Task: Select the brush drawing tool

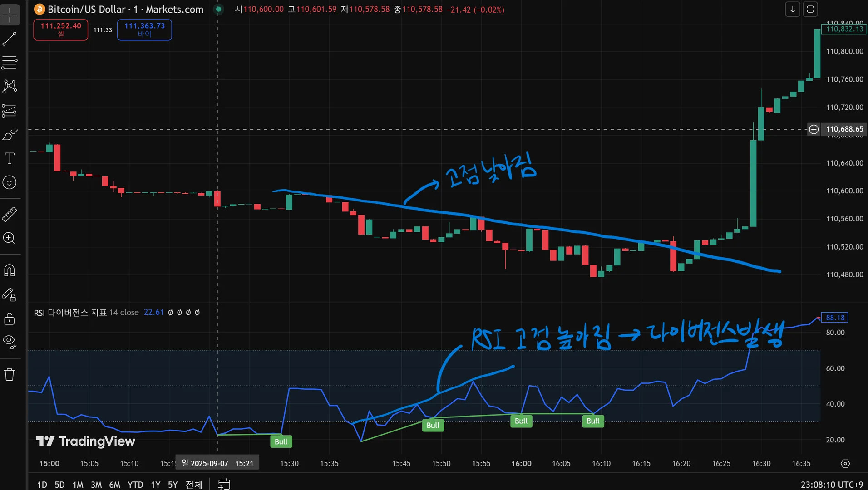Action: 10,134
